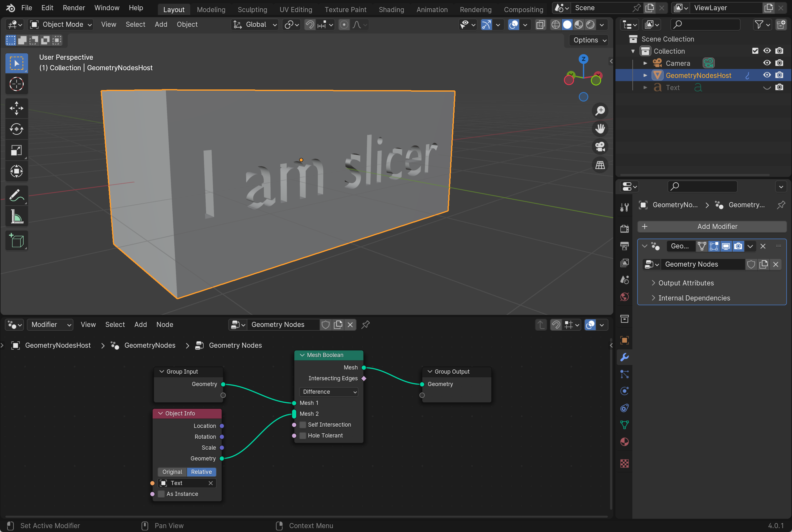Select the Measure tool

[x=16, y=217]
